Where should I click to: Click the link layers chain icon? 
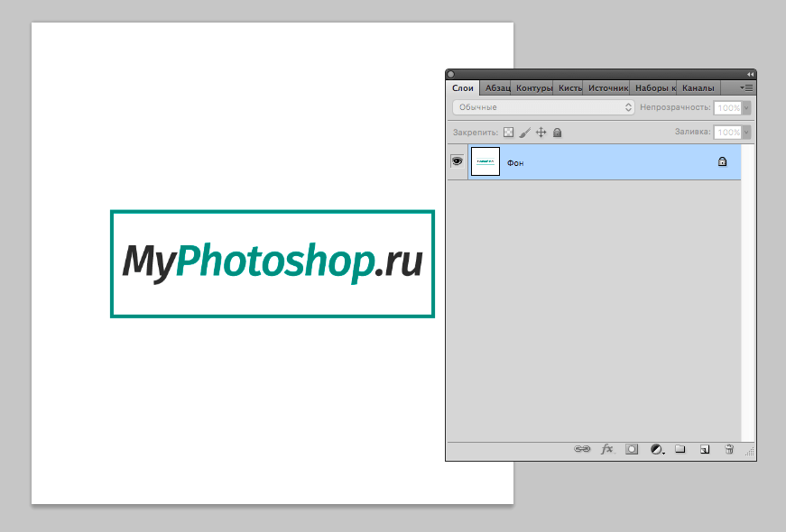(582, 449)
